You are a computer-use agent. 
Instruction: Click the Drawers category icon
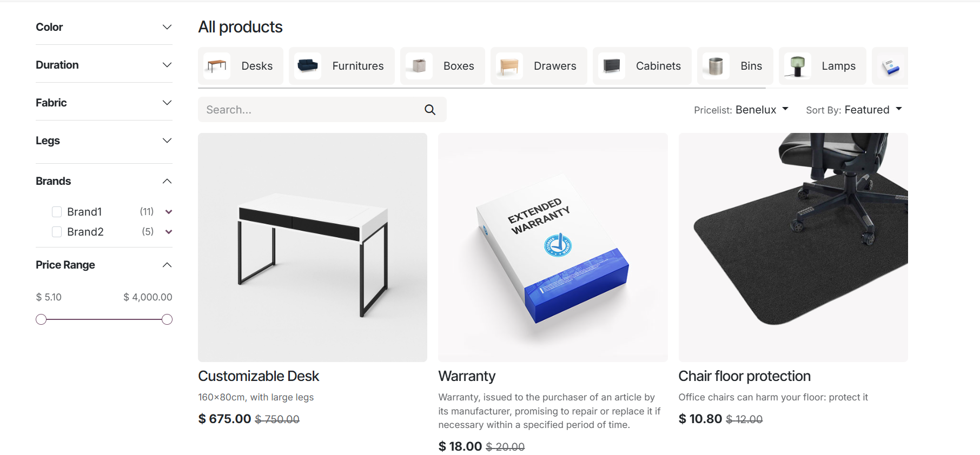click(509, 66)
